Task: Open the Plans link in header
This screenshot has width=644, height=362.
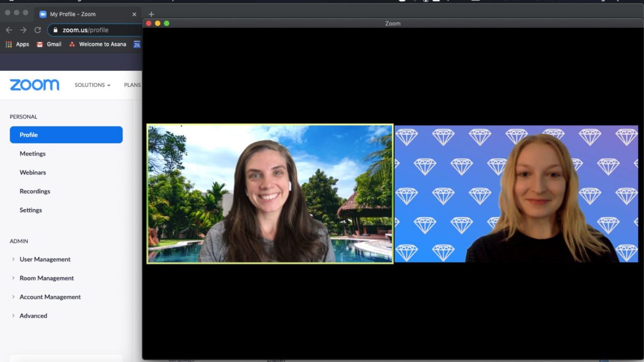Action: pyautogui.click(x=133, y=85)
